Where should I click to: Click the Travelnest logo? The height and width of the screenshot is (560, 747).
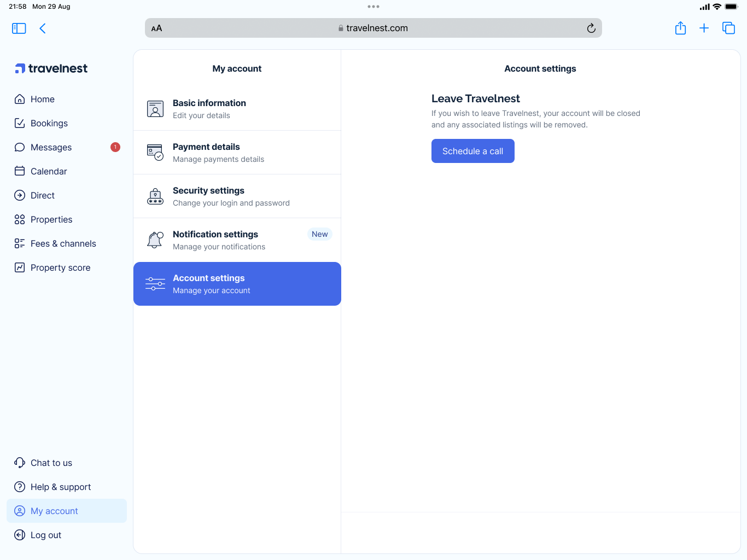[x=51, y=68]
